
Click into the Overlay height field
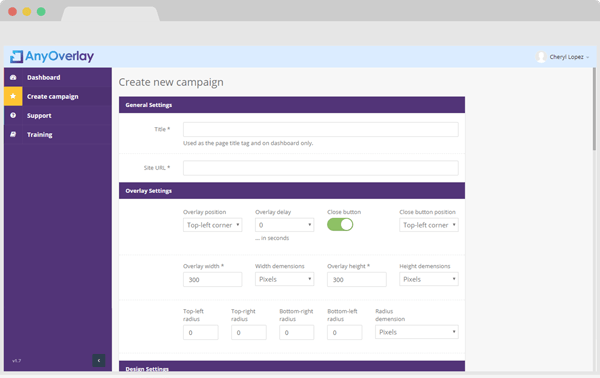tap(357, 279)
